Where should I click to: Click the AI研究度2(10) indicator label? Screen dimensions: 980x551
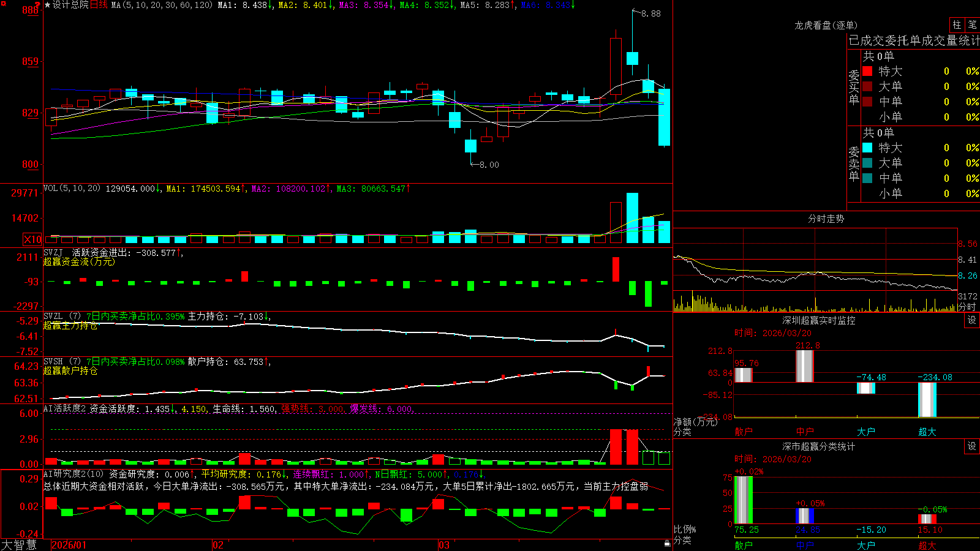pyautogui.click(x=73, y=474)
